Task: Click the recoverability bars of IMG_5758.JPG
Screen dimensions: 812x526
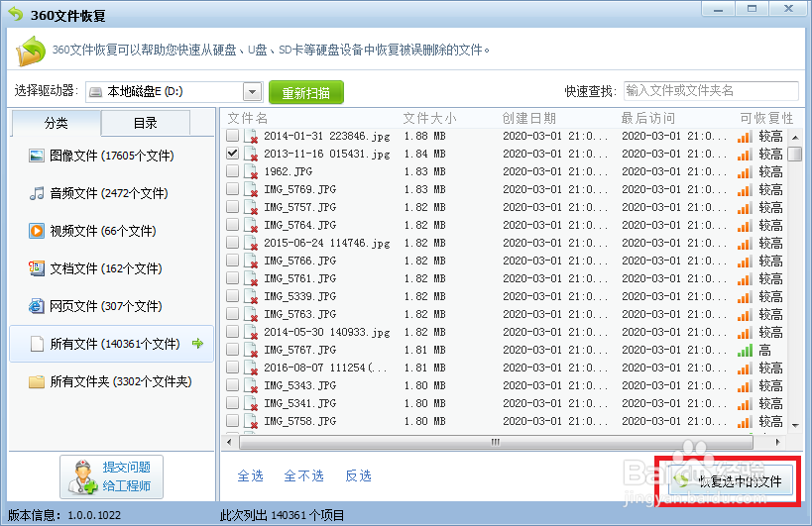Action: pyautogui.click(x=745, y=422)
